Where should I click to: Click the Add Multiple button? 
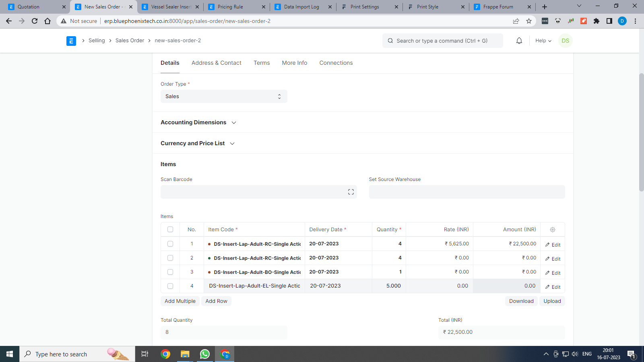[x=180, y=301]
